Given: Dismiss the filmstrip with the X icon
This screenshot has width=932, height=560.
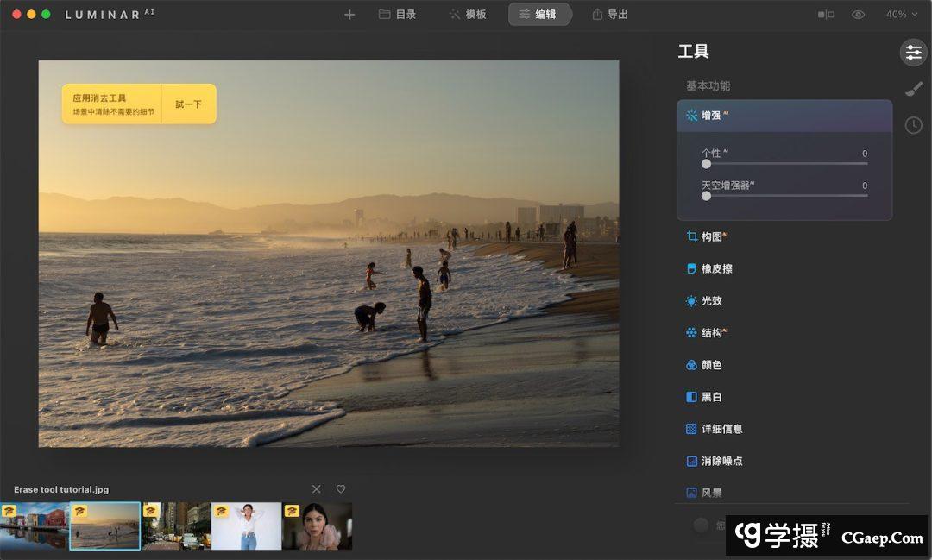Looking at the screenshot, I should pyautogui.click(x=317, y=489).
